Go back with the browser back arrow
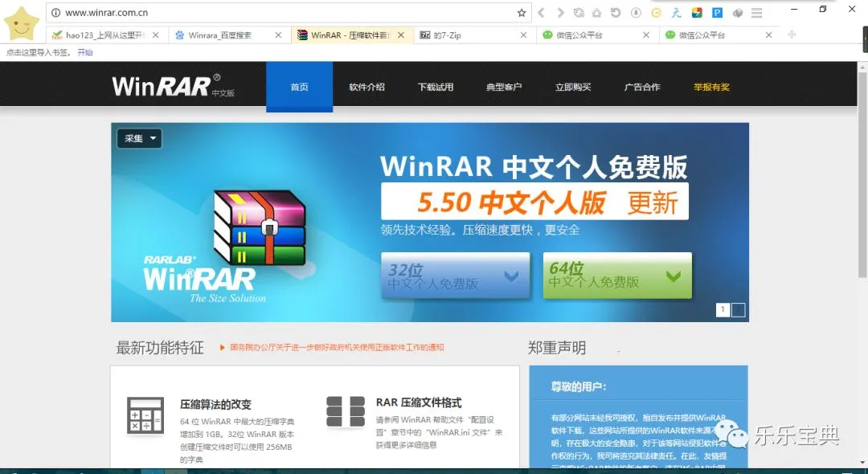Image resolution: width=868 pixels, height=474 pixels. (x=541, y=13)
